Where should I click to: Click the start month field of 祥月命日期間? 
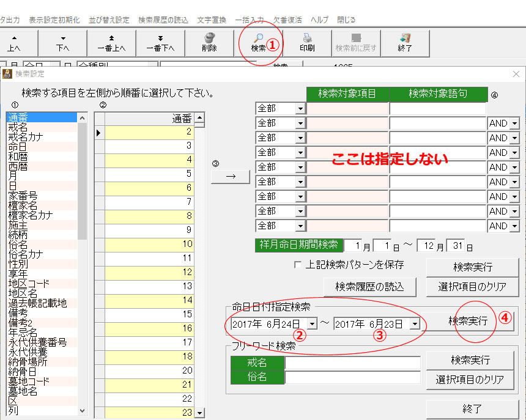pos(354,246)
